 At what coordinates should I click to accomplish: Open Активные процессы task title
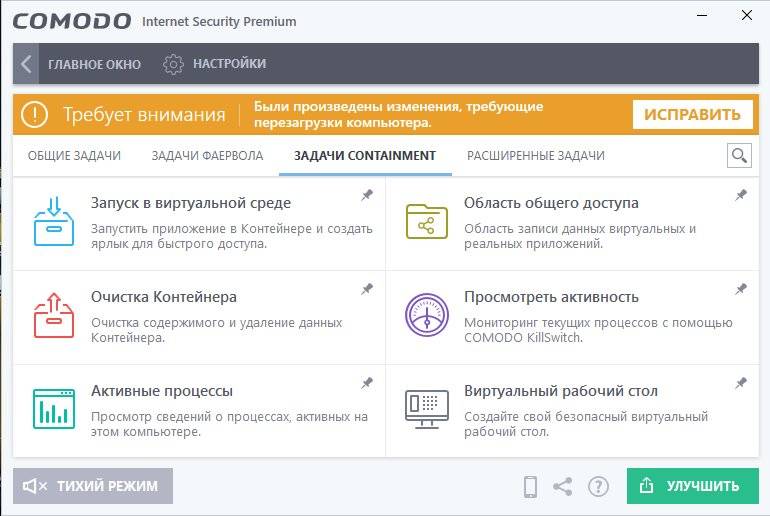pos(162,391)
